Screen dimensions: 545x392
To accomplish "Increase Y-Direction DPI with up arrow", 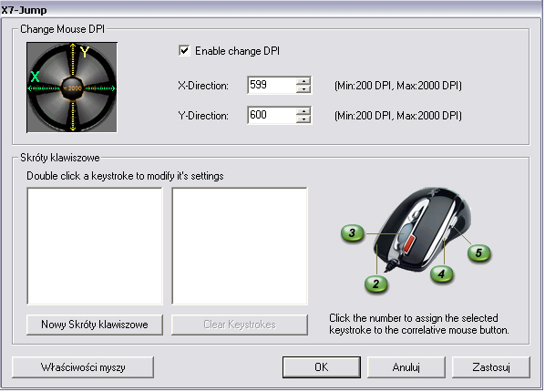I will click(x=303, y=111).
